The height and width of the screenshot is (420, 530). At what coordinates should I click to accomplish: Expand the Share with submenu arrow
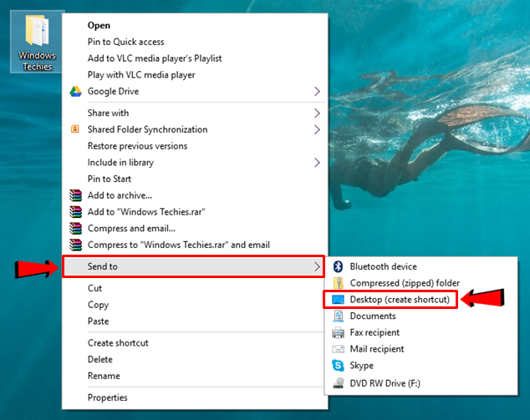pyautogui.click(x=317, y=113)
